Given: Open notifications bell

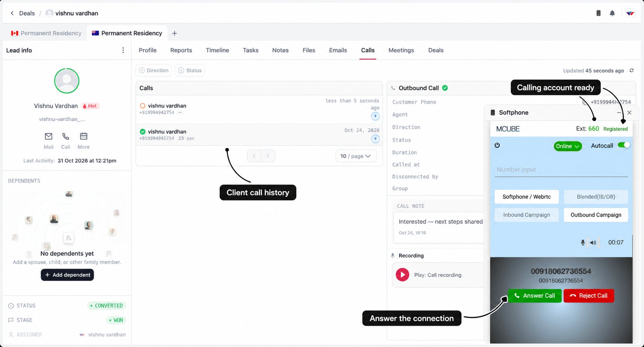Looking at the screenshot, I should 612,13.
